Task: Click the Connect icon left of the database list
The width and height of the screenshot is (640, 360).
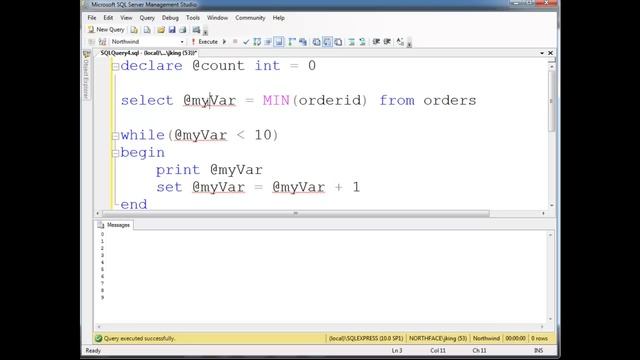Action: click(x=91, y=42)
